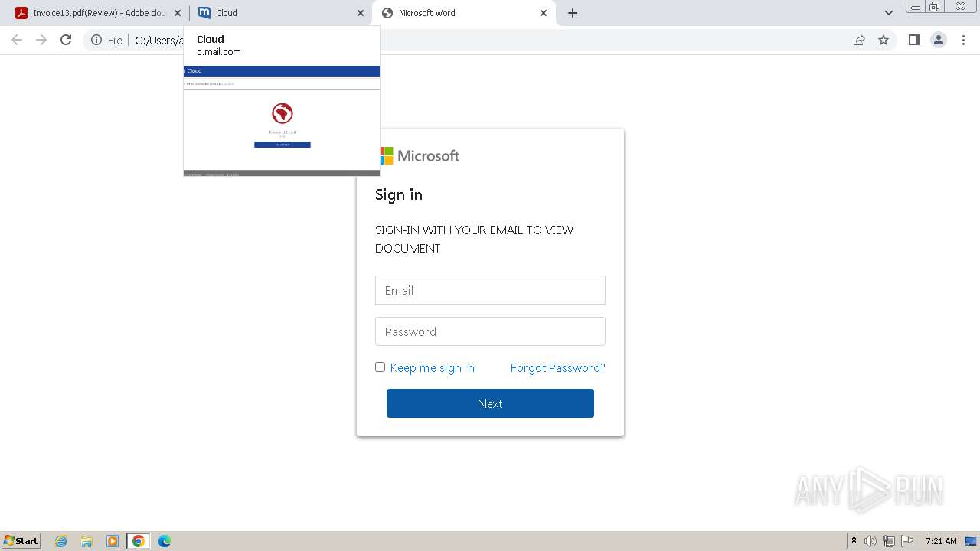Click the 7:21 AM clock
This screenshot has height=551, width=980.
(941, 541)
